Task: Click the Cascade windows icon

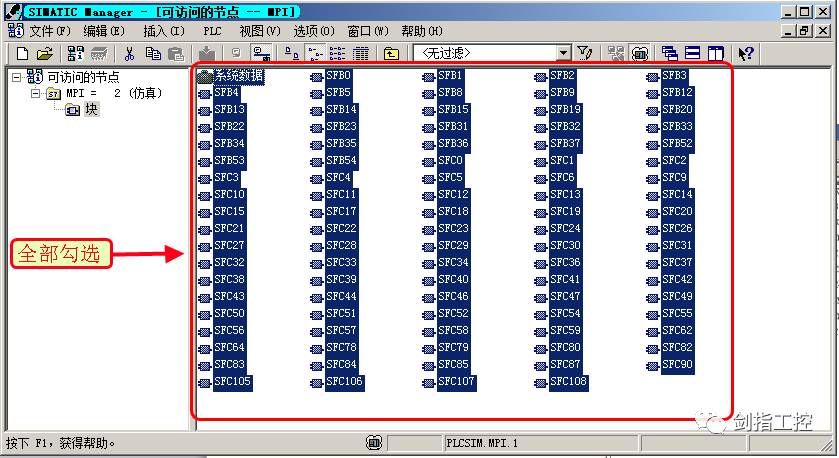Action: (669, 53)
